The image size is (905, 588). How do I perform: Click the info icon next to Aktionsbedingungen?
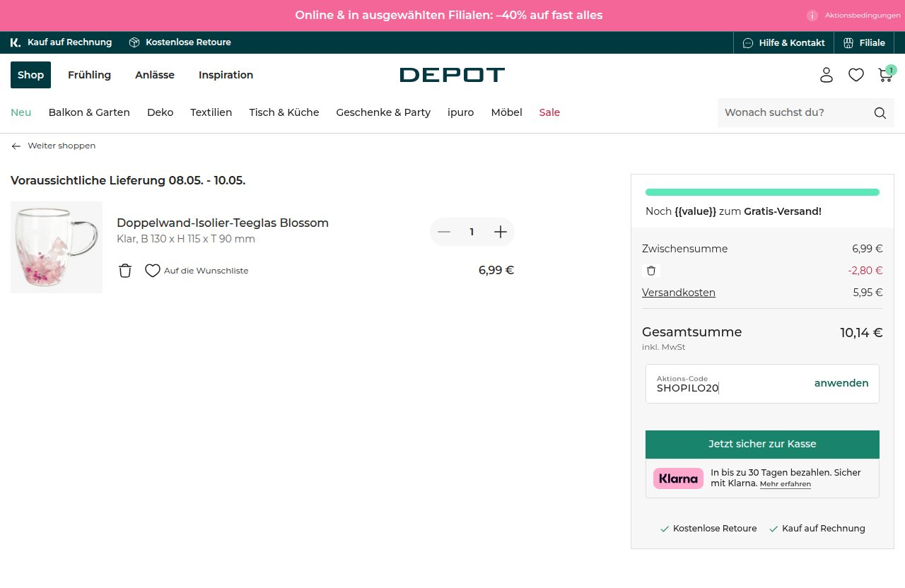point(812,16)
